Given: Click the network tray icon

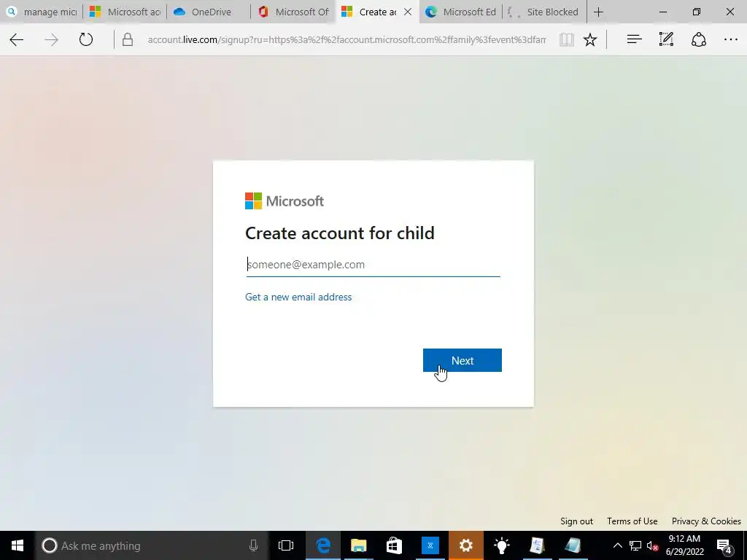Looking at the screenshot, I should (635, 545).
